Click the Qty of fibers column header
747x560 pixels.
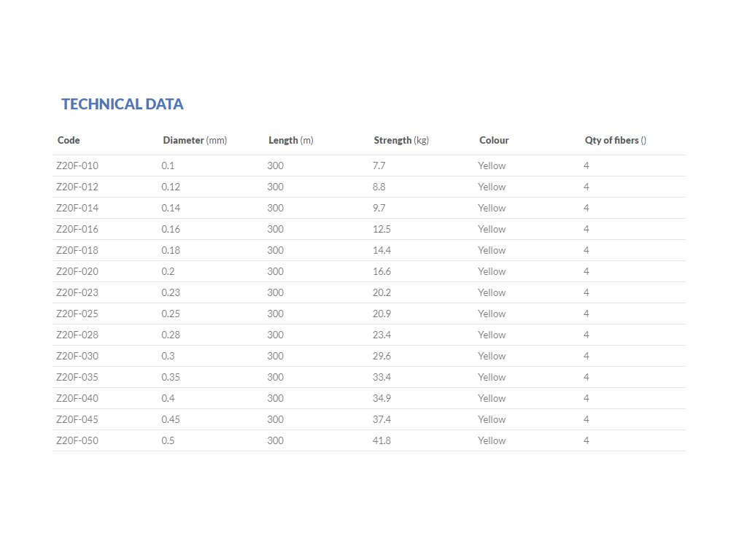(x=615, y=140)
